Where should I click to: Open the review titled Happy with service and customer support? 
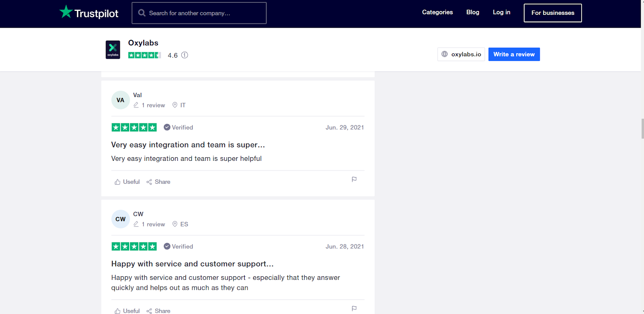pos(192,264)
